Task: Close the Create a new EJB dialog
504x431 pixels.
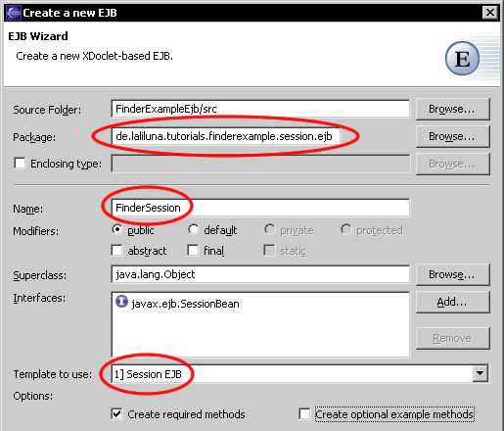Action: [490, 13]
